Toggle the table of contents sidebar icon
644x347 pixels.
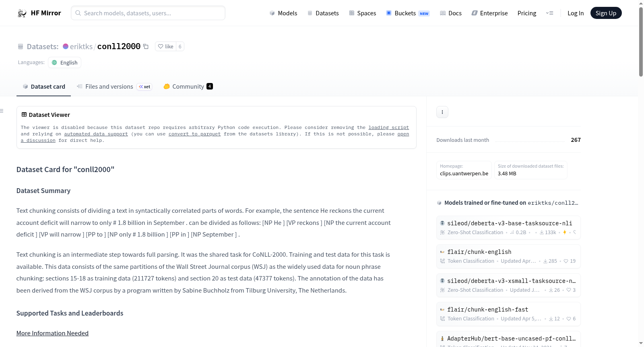(x=2, y=111)
